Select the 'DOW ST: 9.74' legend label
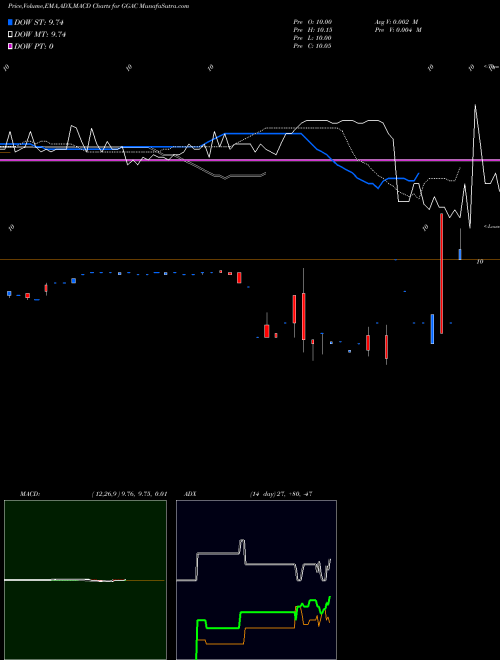 (x=39, y=22)
